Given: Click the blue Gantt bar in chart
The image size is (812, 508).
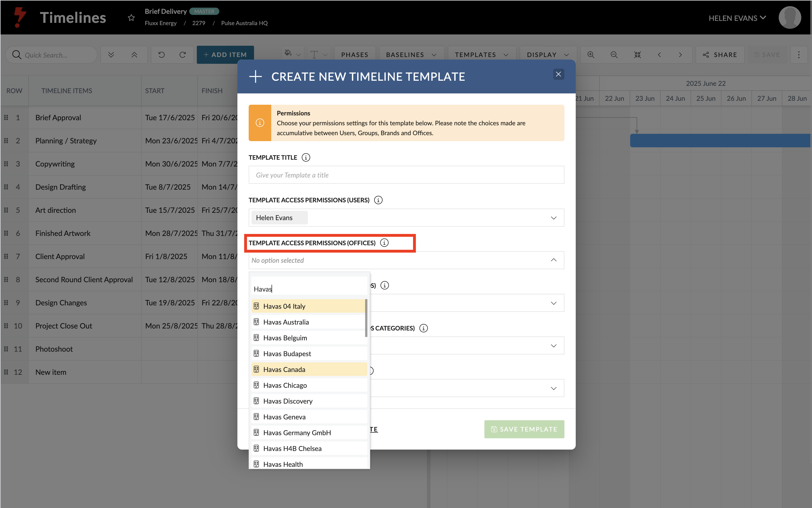Looking at the screenshot, I should 720,141.
